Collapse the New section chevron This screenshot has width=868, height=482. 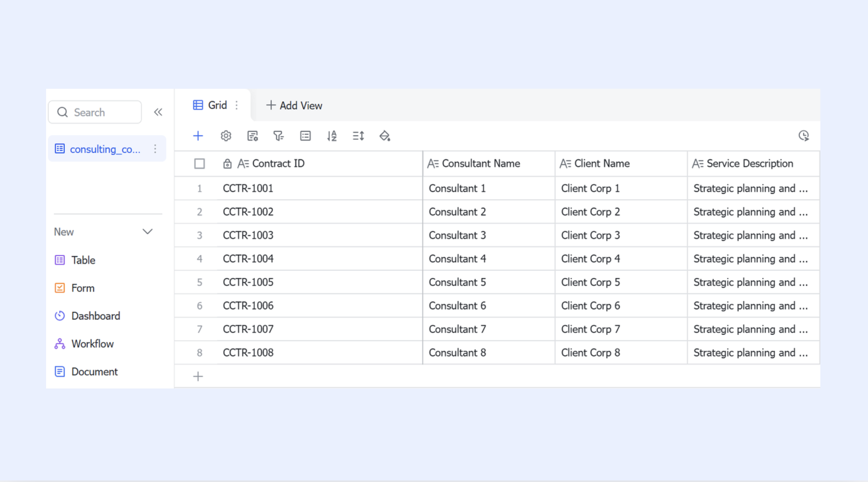click(147, 232)
